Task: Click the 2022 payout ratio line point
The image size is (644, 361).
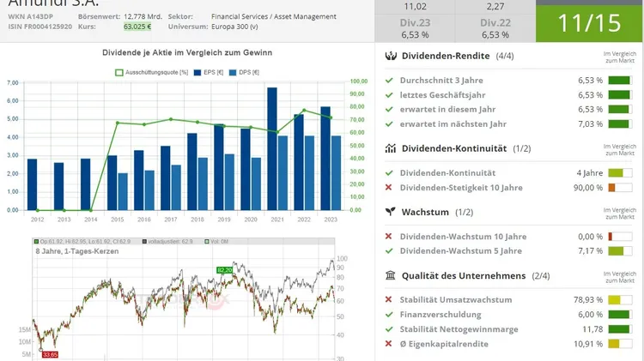Action: tap(304, 110)
